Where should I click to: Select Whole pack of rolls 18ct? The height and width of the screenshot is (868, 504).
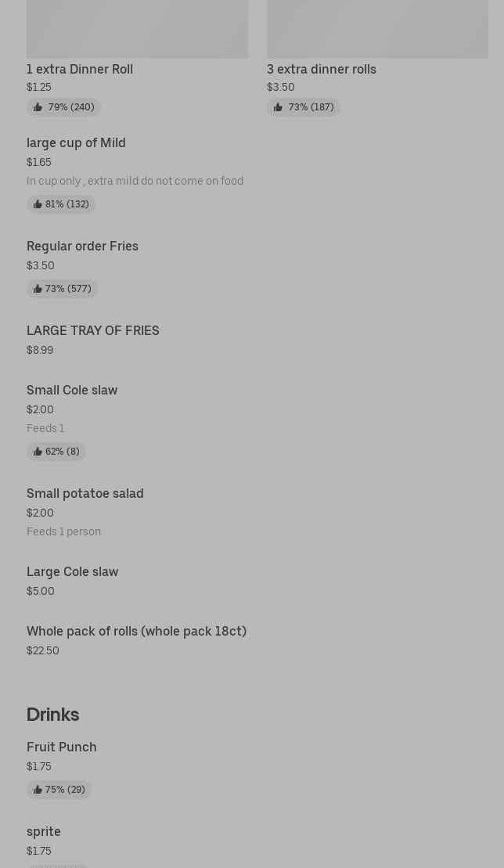click(136, 631)
